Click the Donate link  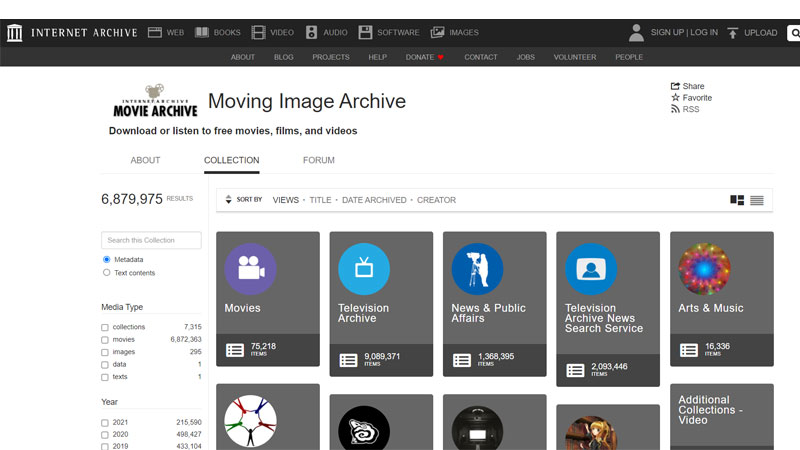point(424,57)
